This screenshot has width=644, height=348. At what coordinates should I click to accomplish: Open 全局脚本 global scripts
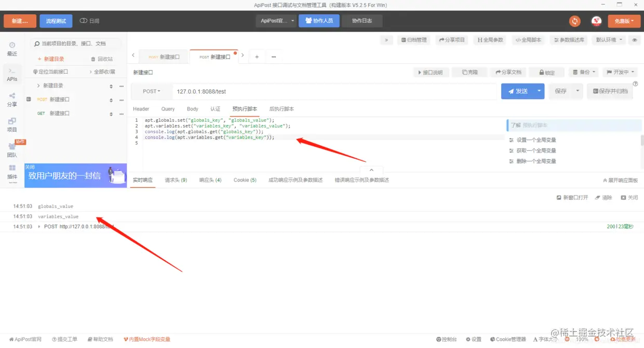point(528,40)
